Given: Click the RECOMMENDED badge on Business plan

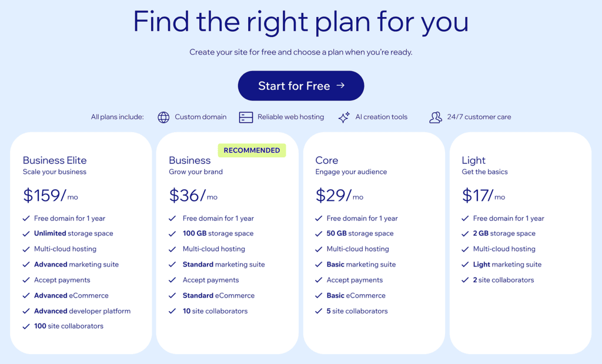Looking at the screenshot, I should coord(252,150).
